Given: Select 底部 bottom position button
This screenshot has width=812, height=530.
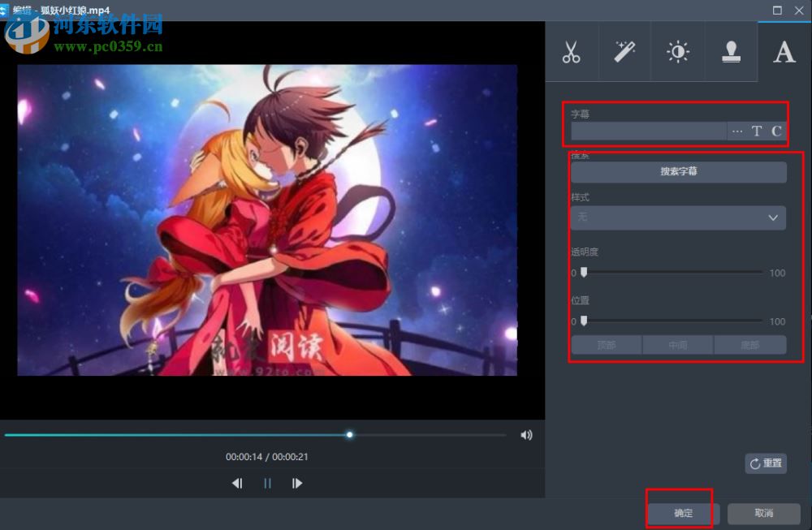Looking at the screenshot, I should pos(750,345).
